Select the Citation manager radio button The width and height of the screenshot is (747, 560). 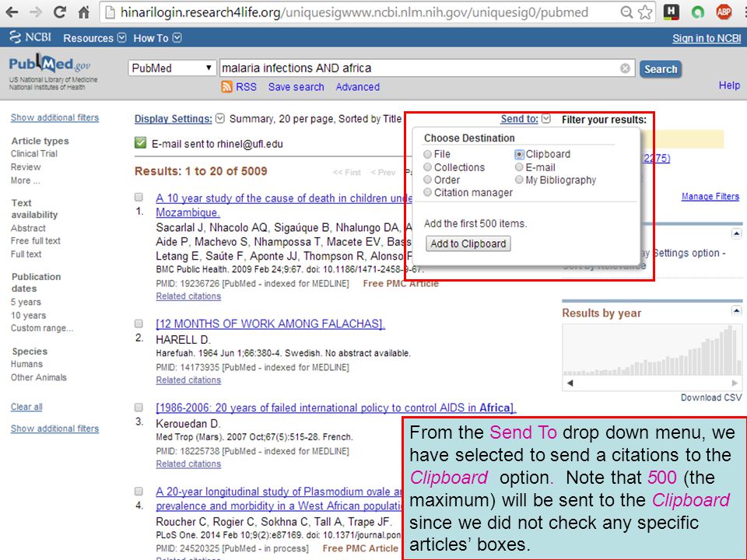[427, 192]
